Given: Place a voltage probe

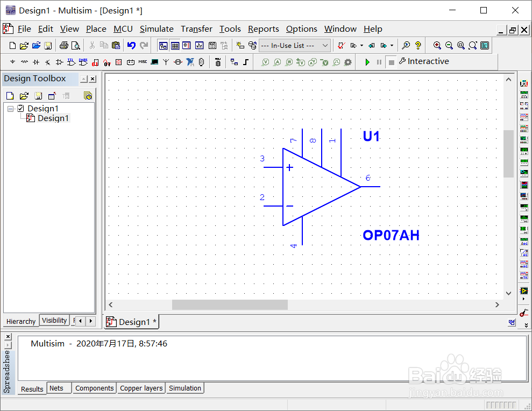Looking at the screenshot, I should 266,62.
